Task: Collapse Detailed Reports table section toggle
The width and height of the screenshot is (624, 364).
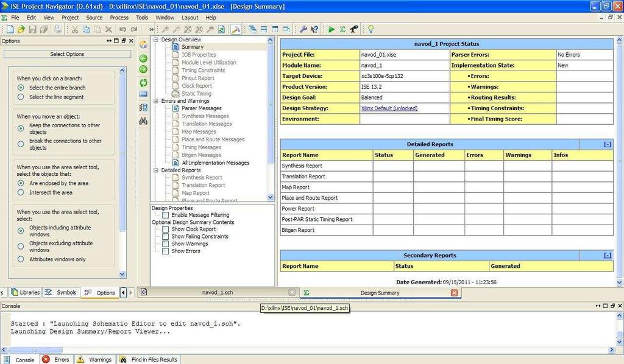Action: pyautogui.click(x=608, y=144)
